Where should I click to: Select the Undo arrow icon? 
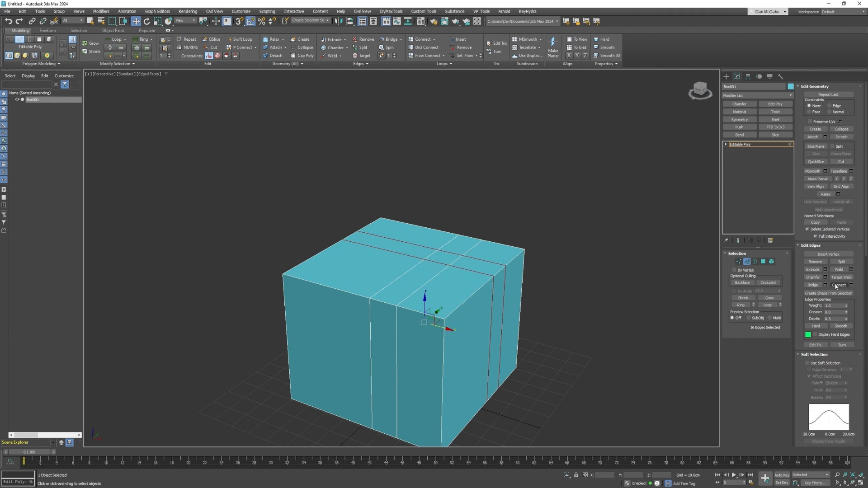(x=8, y=21)
